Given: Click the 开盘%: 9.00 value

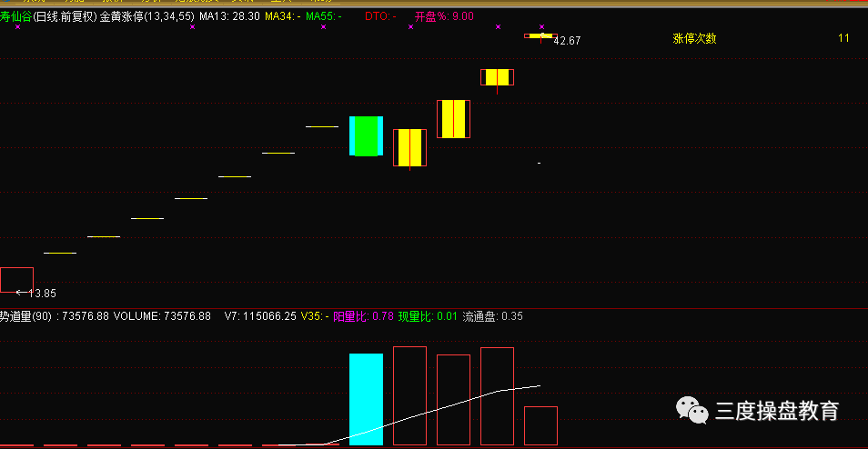Looking at the screenshot, I should 444,16.
